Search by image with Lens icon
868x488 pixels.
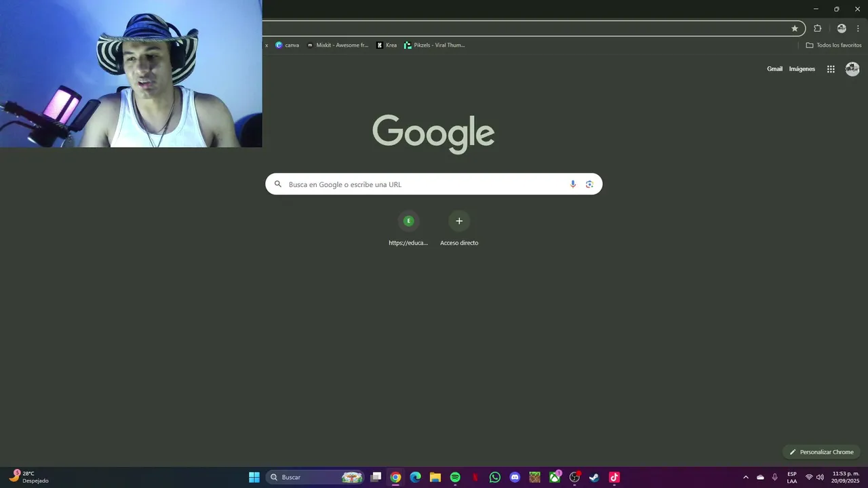click(589, 184)
